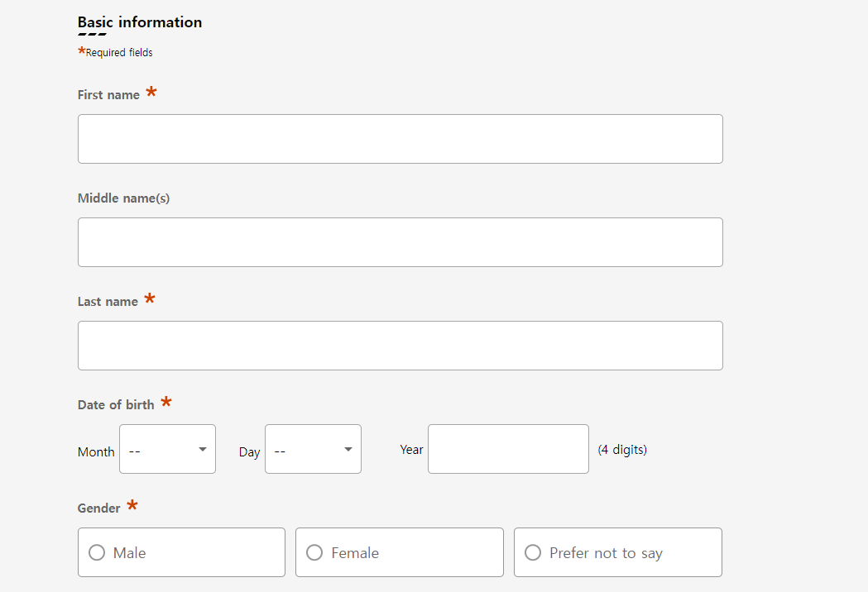The height and width of the screenshot is (592, 868).
Task: Click the "Month" label text
Action: point(96,452)
